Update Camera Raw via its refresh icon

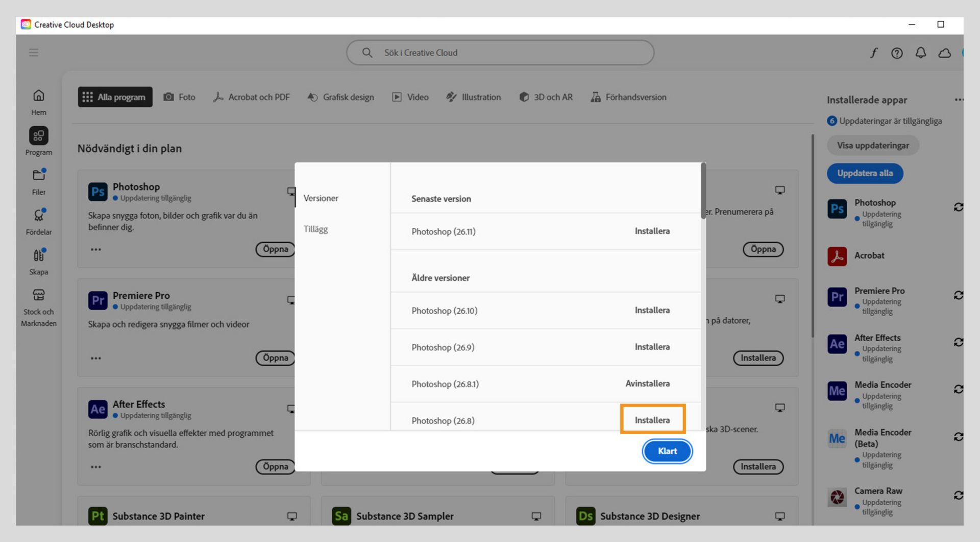[x=958, y=496]
